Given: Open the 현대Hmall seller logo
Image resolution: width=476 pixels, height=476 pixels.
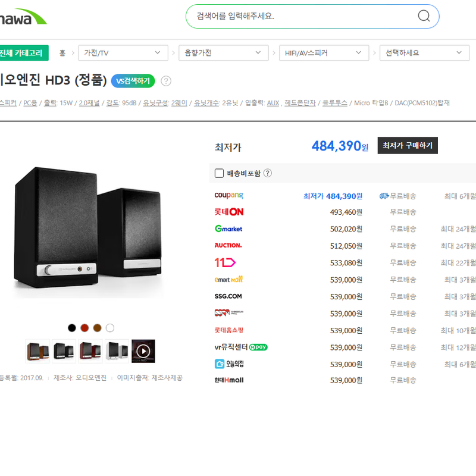Looking at the screenshot, I should [x=229, y=380].
